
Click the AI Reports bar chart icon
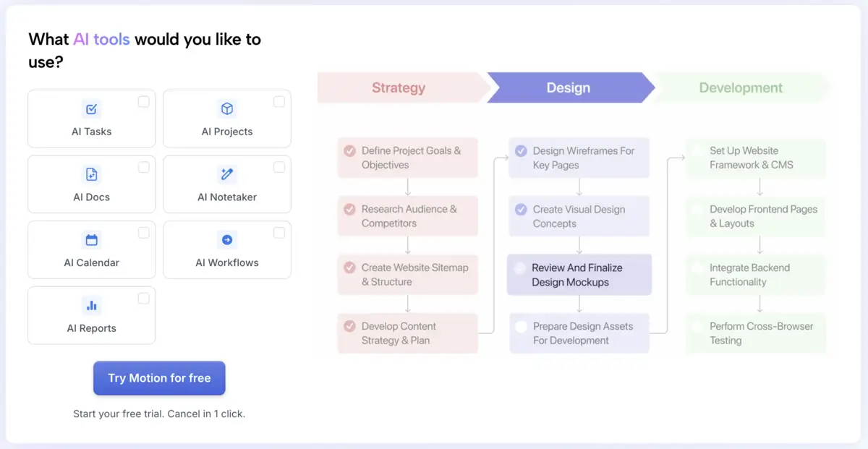[92, 305]
